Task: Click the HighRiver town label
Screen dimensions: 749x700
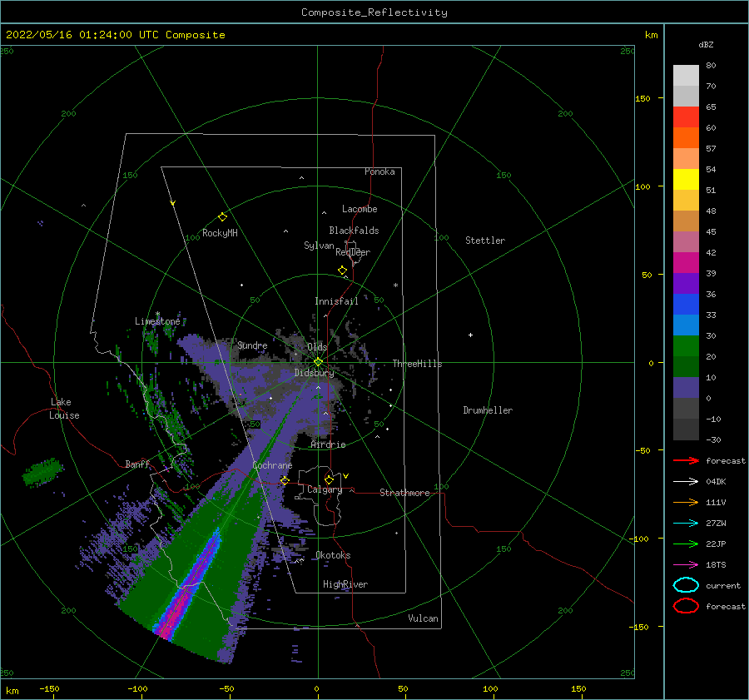Action: click(345, 584)
